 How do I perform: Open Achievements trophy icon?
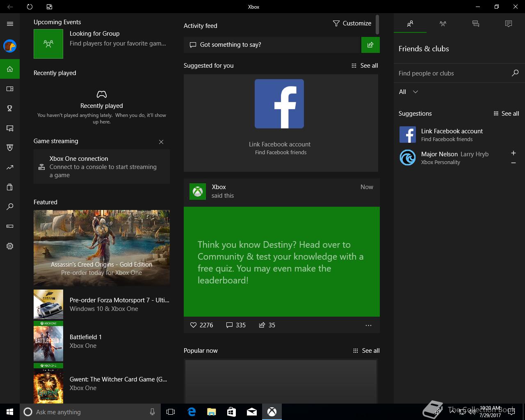tap(10, 108)
